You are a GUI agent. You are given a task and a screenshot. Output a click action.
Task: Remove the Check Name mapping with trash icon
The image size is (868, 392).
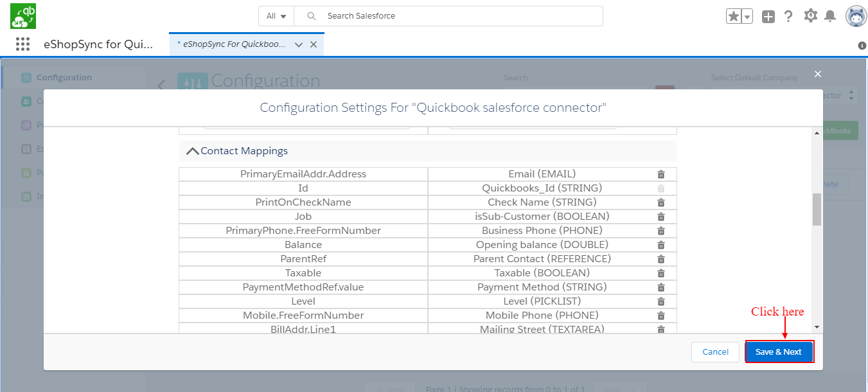(x=660, y=202)
